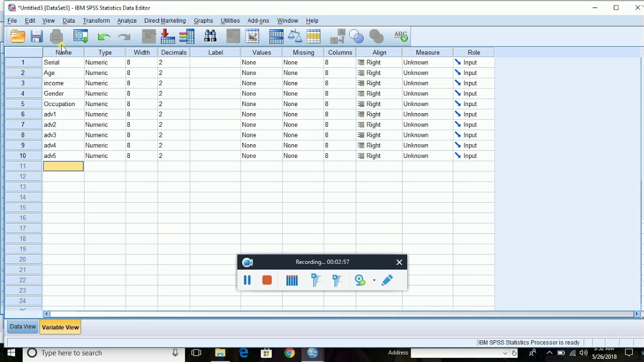Screen dimensions: 644x362
Task: Save the dataset with floppy disk icon
Action: pos(37,36)
